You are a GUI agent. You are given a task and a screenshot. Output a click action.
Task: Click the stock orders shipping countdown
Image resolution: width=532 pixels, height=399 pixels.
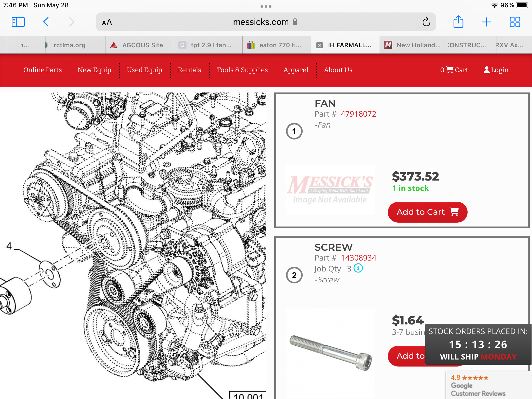point(478,344)
